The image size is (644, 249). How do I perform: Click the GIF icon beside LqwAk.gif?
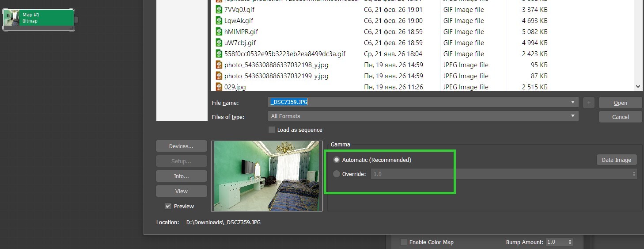click(219, 20)
